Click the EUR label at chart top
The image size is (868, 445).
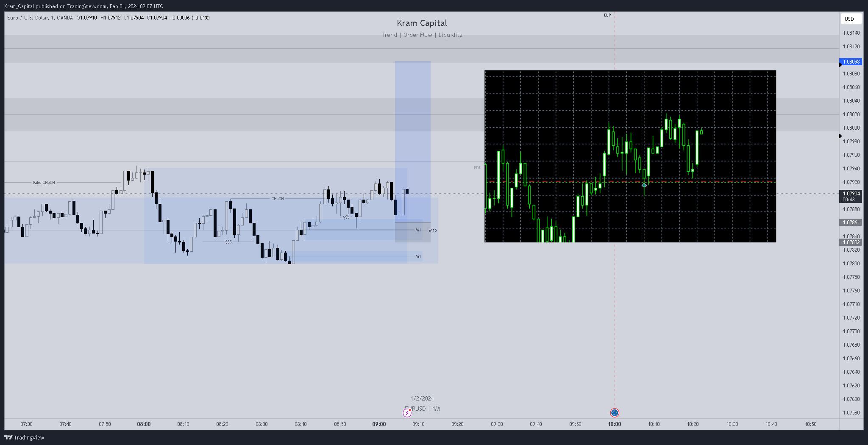coord(607,15)
